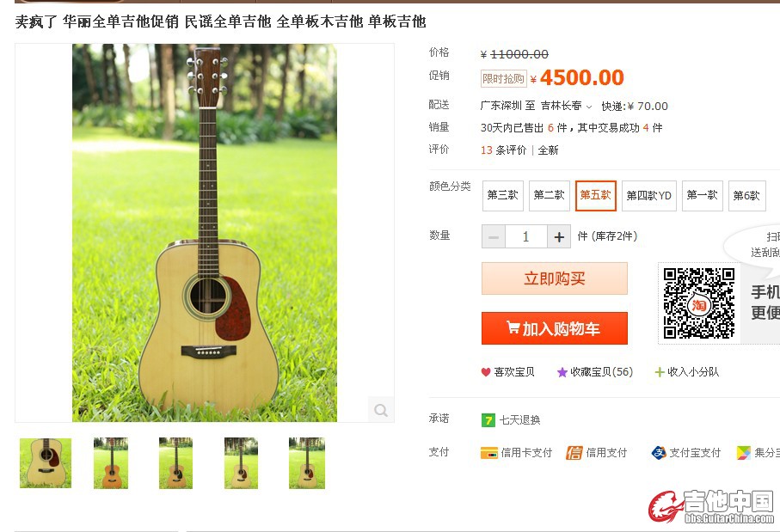Increase quantity with the plus button
This screenshot has width=780, height=532.
pyautogui.click(x=559, y=236)
